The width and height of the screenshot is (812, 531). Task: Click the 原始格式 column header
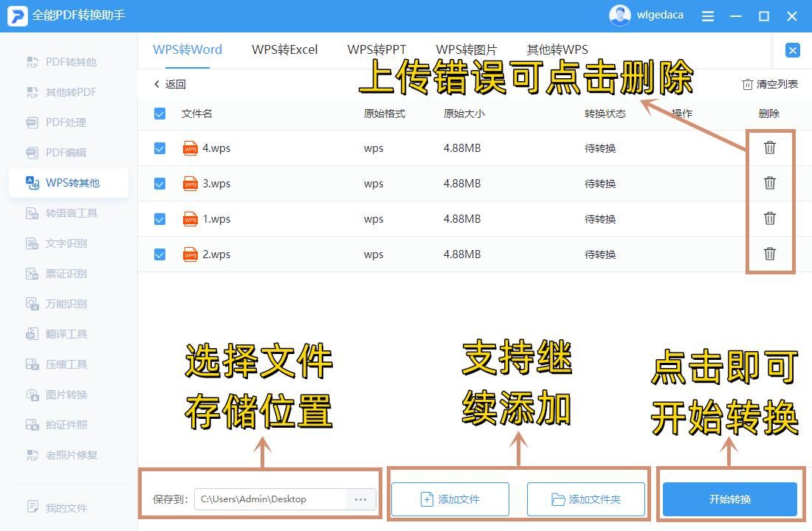pyautogui.click(x=385, y=114)
